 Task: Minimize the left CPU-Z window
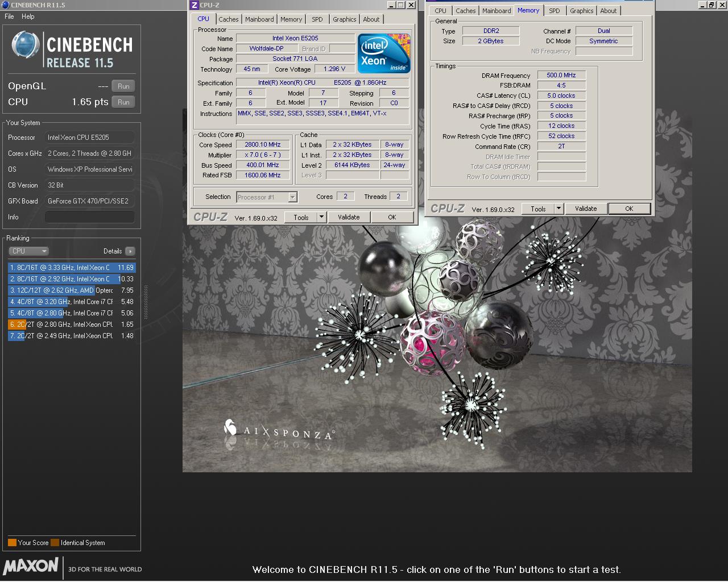pyautogui.click(x=391, y=5)
